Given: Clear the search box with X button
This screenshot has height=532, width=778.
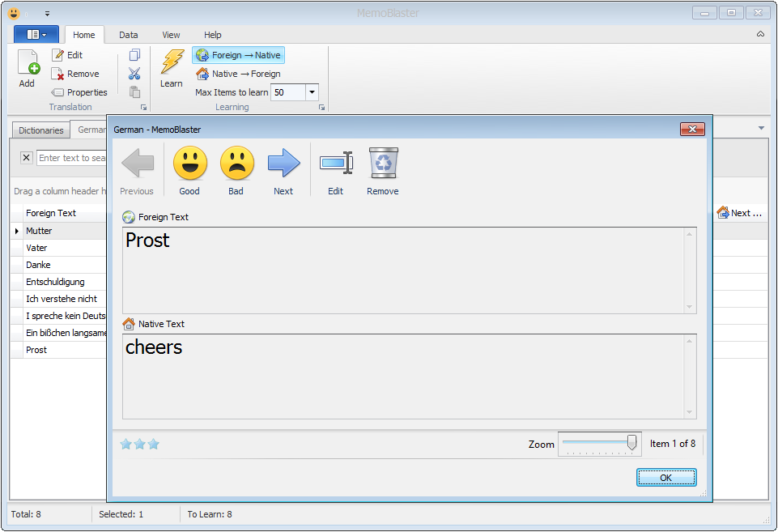Looking at the screenshot, I should pos(26,158).
